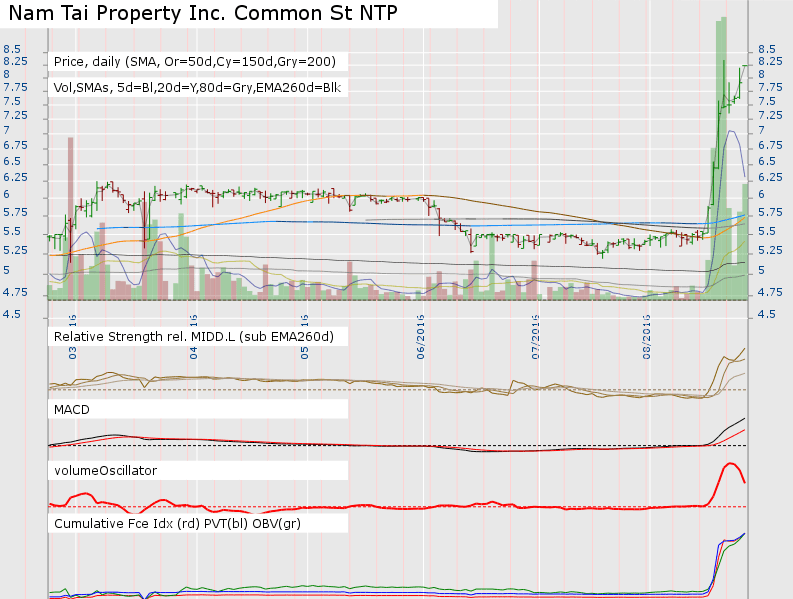Click the 08/2016 date axis label
Screen dimensions: 793x599
[647, 337]
